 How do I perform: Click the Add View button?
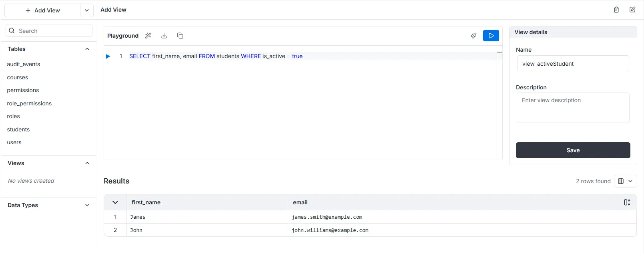click(x=42, y=10)
